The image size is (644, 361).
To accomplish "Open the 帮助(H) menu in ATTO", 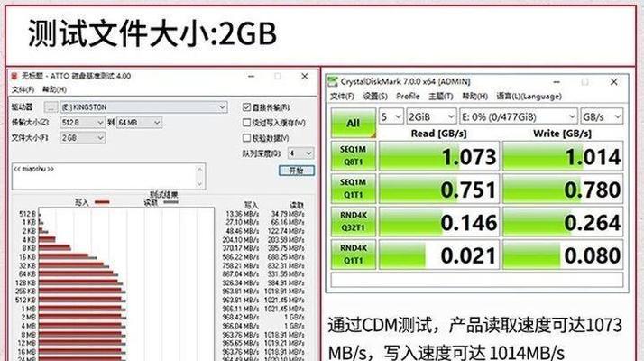I will (x=54, y=89).
